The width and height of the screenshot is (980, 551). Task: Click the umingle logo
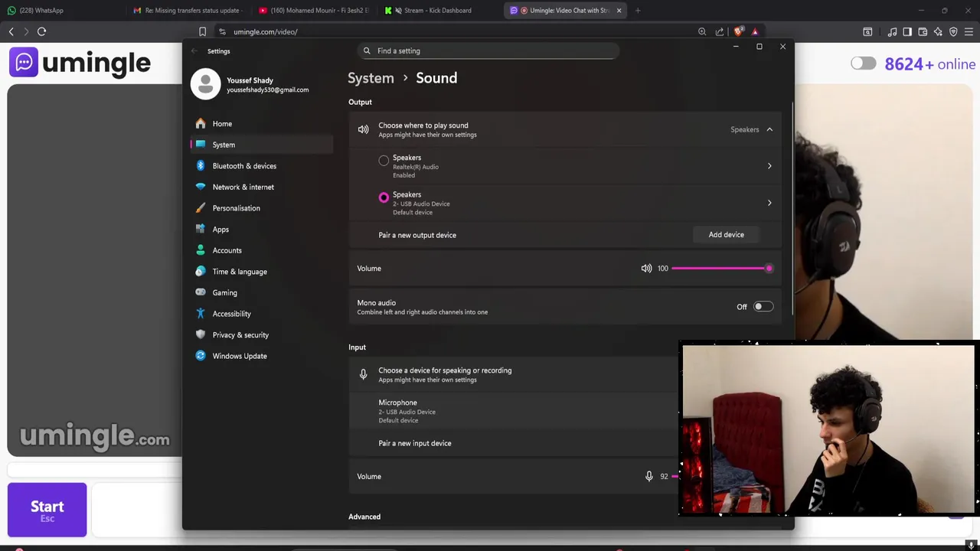80,63
